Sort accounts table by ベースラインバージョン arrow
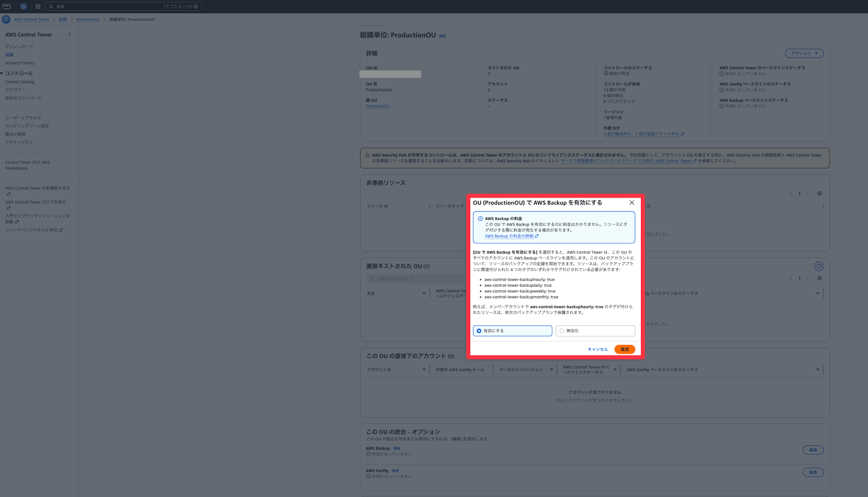868x497 pixels. click(551, 370)
